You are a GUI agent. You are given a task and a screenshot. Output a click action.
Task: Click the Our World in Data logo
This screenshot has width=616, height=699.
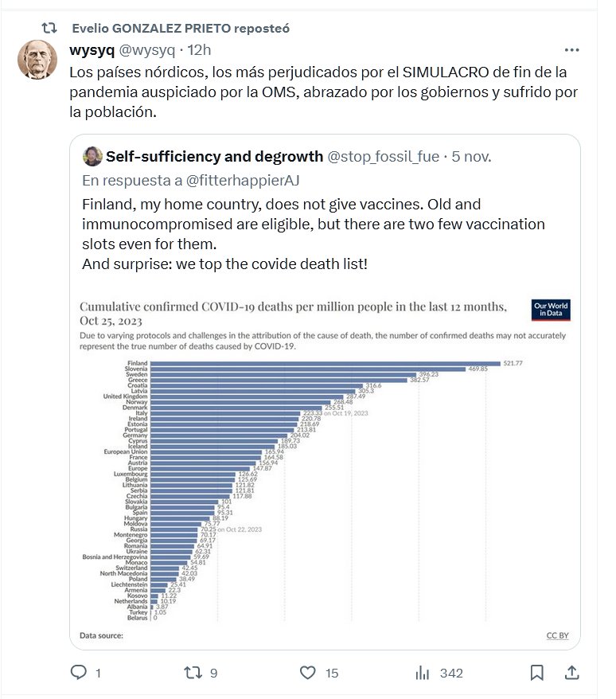551,310
